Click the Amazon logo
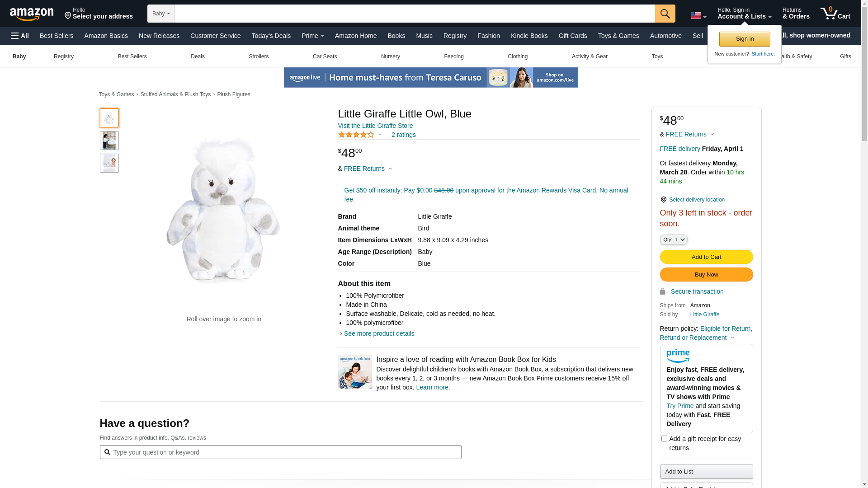 click(x=32, y=14)
